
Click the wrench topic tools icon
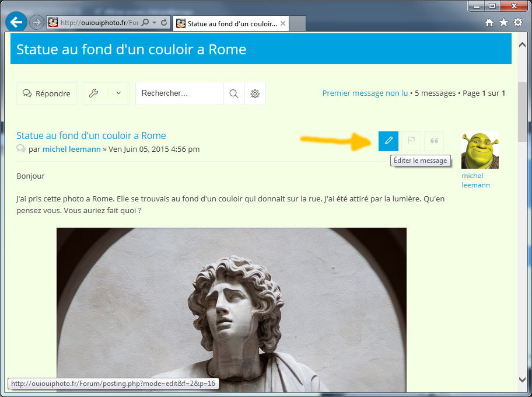click(x=94, y=93)
